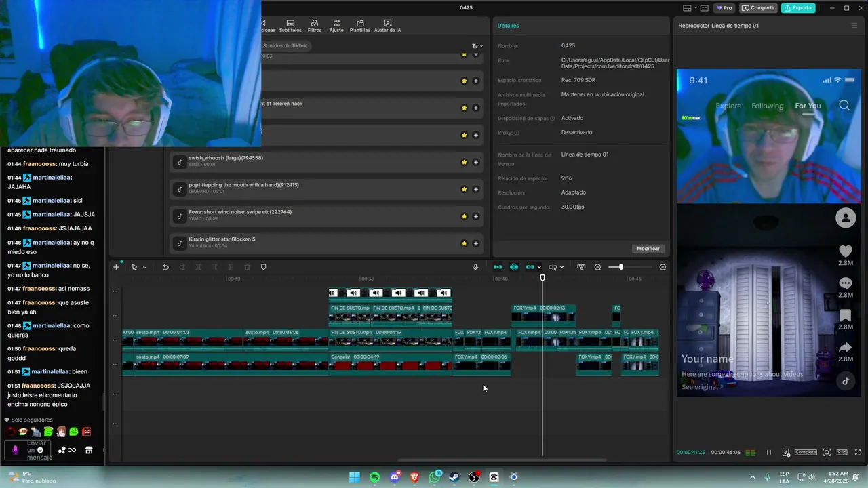
Task: Click the TikTok safe zone preview icon
Action: click(786, 452)
